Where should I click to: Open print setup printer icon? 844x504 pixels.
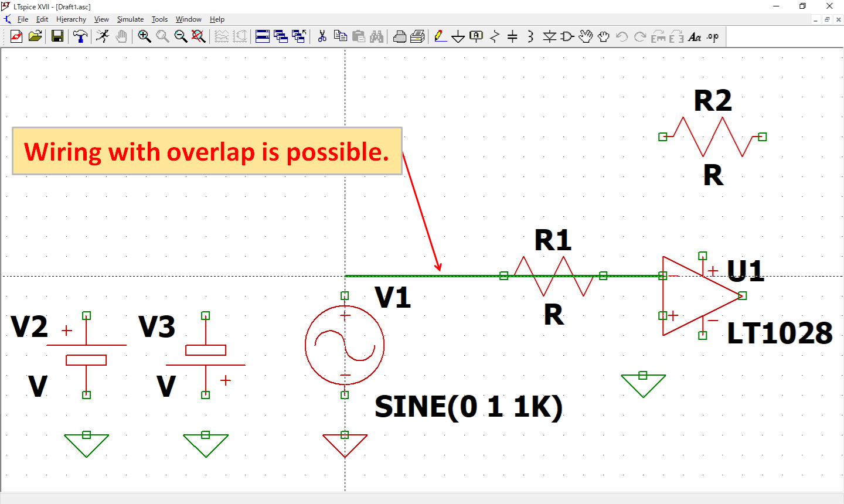400,36
